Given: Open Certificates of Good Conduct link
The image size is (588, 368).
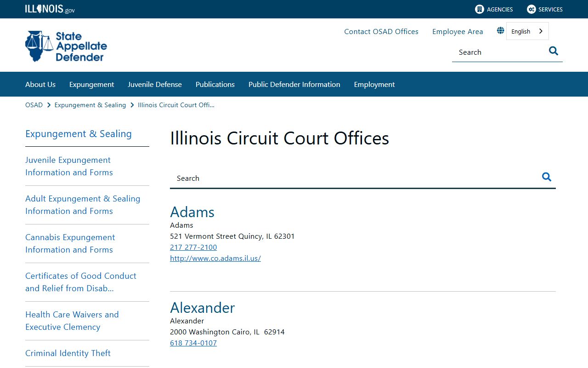Looking at the screenshot, I should click(x=81, y=282).
